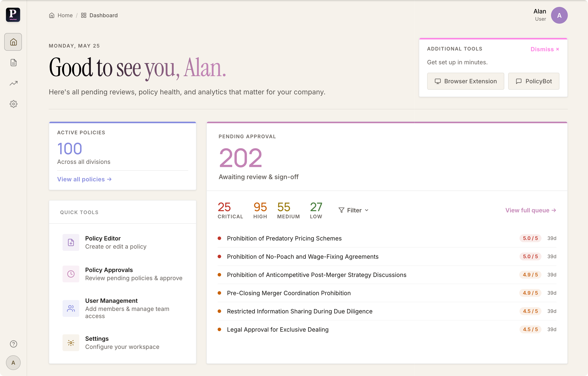Open the analytics trend icon in sidebar

[13, 83]
